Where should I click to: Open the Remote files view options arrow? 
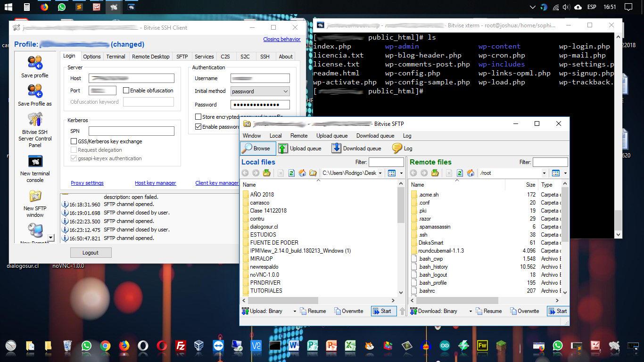pyautogui.click(x=565, y=173)
